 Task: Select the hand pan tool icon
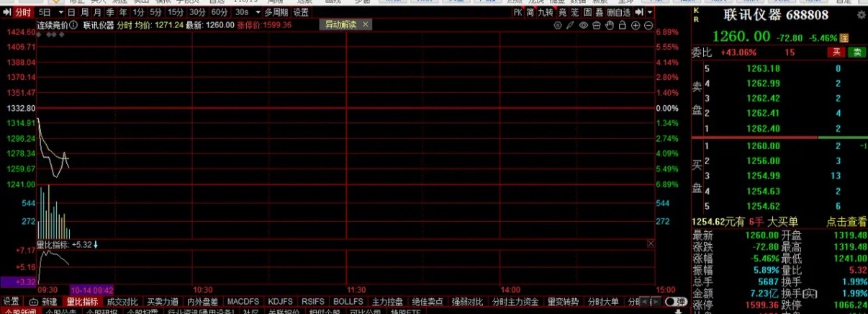click(610, 25)
